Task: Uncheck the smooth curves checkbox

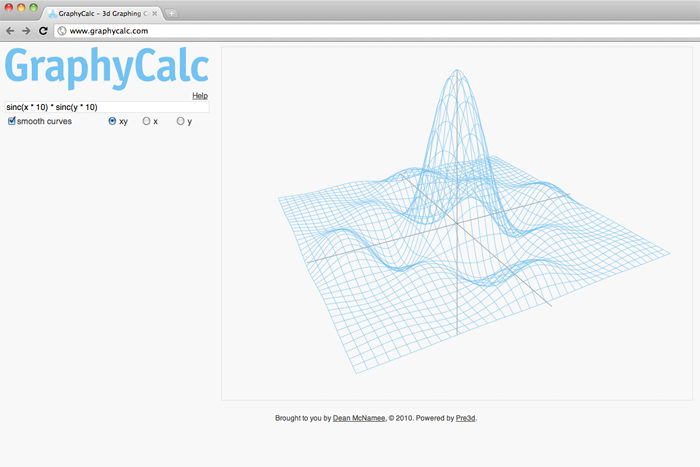Action: (12, 121)
